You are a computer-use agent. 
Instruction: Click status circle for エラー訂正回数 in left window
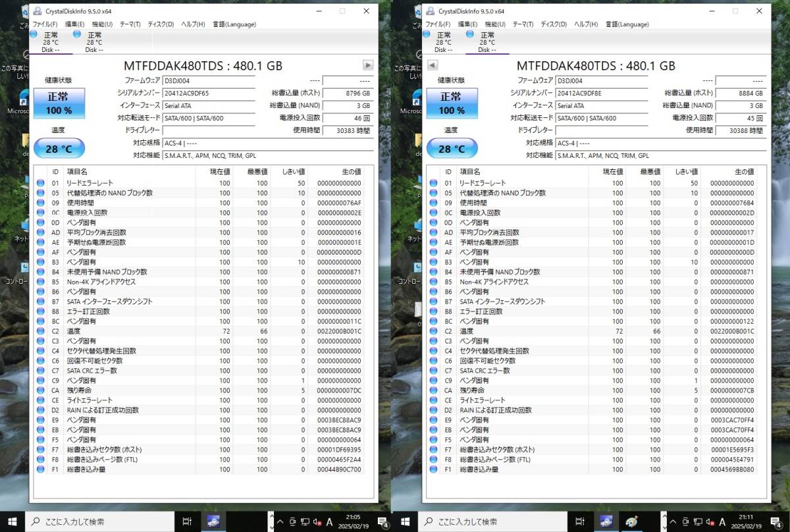tap(40, 311)
